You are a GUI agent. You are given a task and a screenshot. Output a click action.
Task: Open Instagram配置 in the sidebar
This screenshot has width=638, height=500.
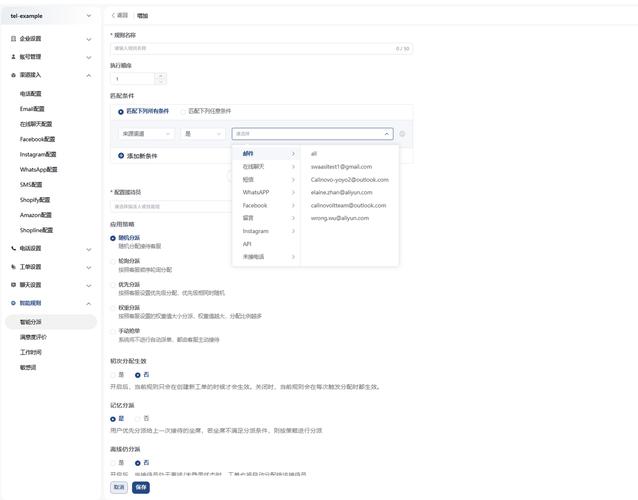click(38, 154)
